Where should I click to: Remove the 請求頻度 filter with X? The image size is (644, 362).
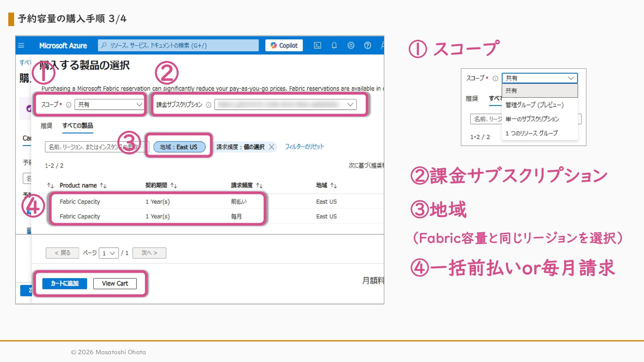[272, 147]
